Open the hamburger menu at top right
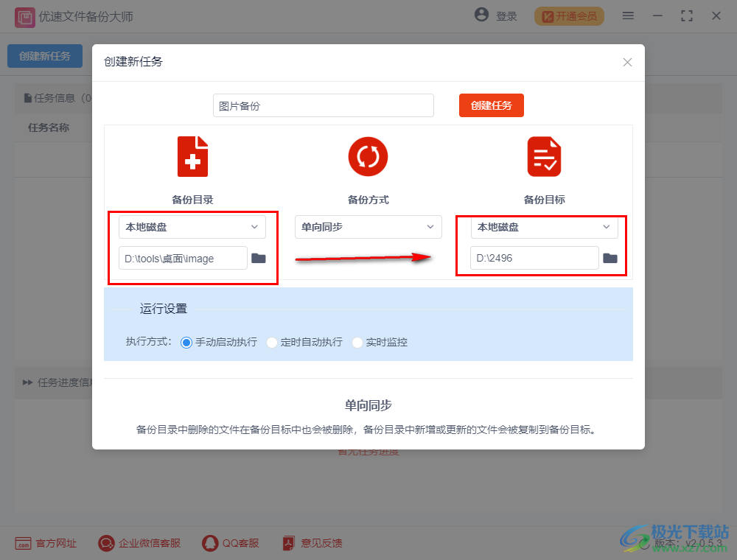The image size is (737, 560). [628, 15]
